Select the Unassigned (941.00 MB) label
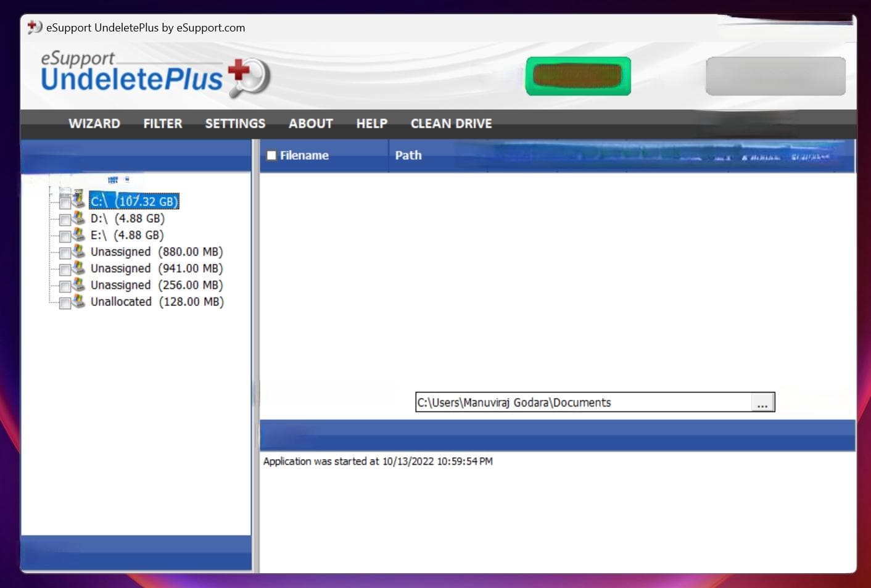 [x=157, y=268]
